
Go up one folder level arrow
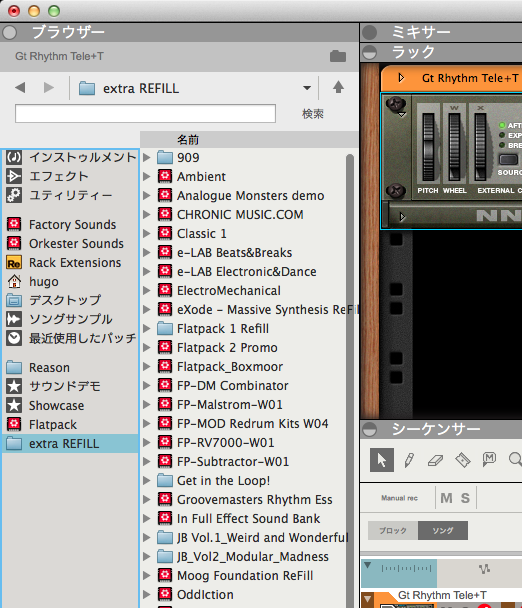(x=338, y=87)
